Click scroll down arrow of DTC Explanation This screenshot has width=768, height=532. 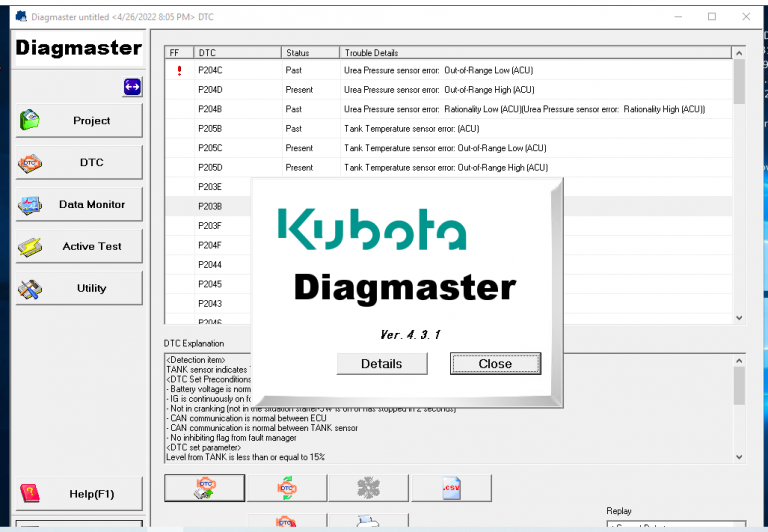pos(739,457)
